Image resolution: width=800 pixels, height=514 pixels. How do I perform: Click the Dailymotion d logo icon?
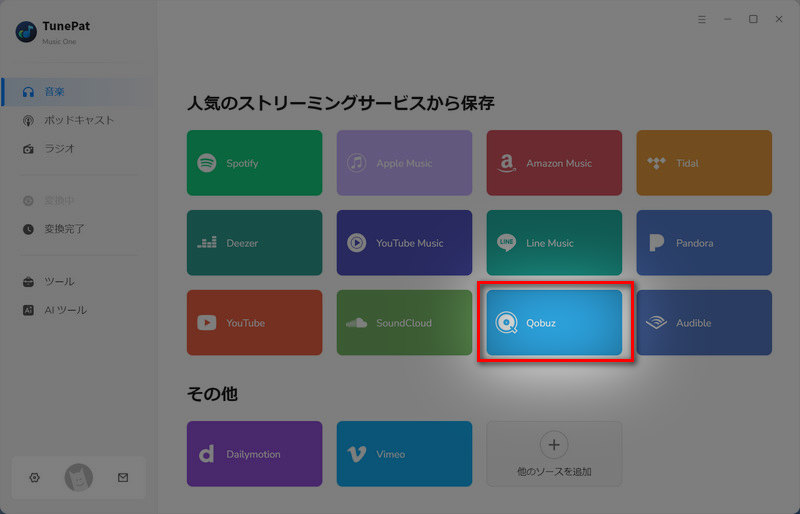pyautogui.click(x=206, y=454)
